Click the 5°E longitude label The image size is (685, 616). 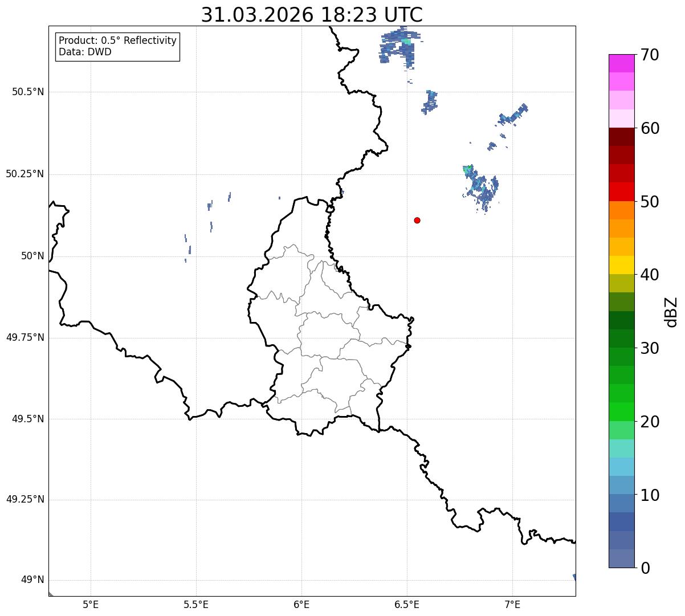click(x=91, y=605)
